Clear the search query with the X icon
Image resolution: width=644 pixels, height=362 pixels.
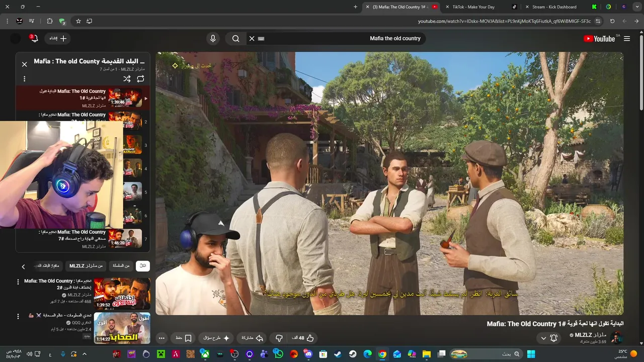[x=252, y=38]
